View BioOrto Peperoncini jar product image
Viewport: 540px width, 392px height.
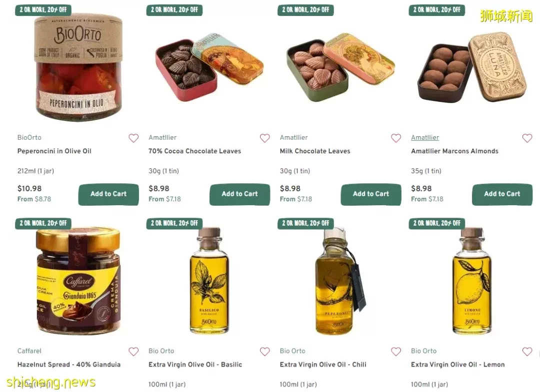pos(78,67)
